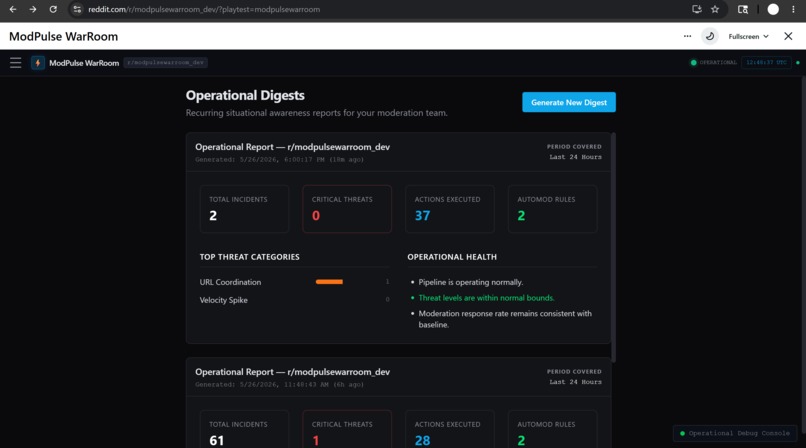
Task: Click the r/modpulsewarroom_dev subreddit badge
Action: coord(166,63)
